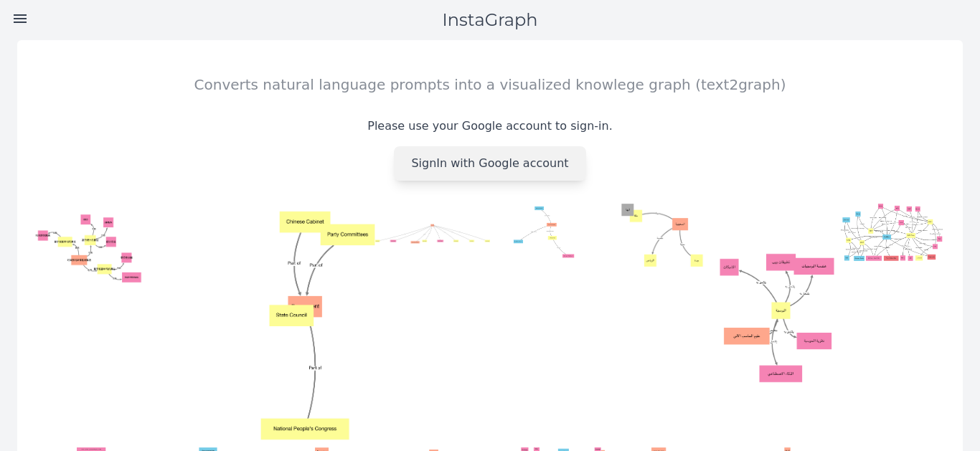Click the InstaGraph title
Viewport: 980px width, 451px height.
490,20
